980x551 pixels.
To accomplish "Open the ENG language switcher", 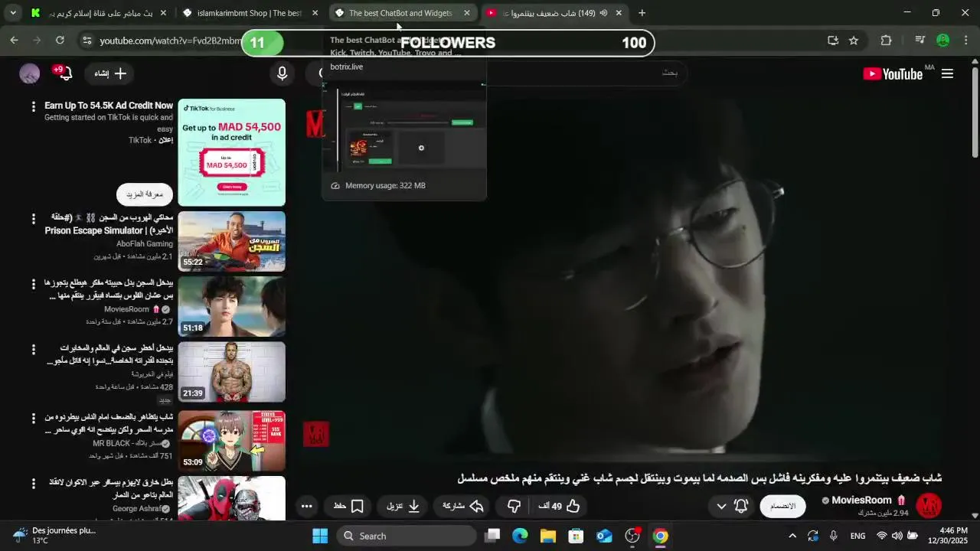I will coord(858,536).
